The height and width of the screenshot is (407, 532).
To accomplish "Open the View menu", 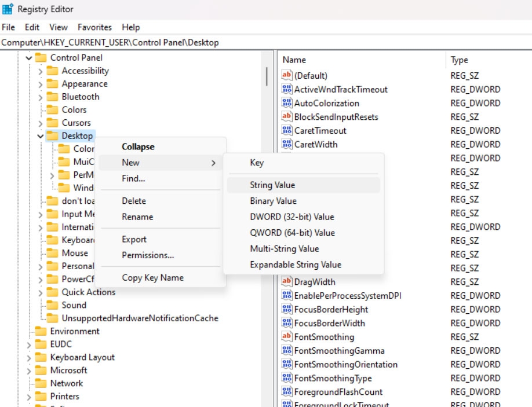I will pos(59,27).
